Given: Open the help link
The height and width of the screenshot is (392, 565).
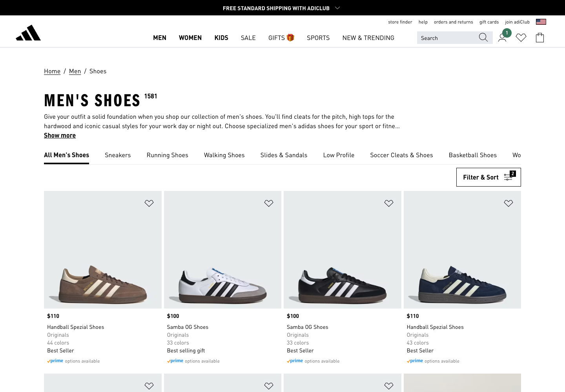Looking at the screenshot, I should click(x=423, y=22).
